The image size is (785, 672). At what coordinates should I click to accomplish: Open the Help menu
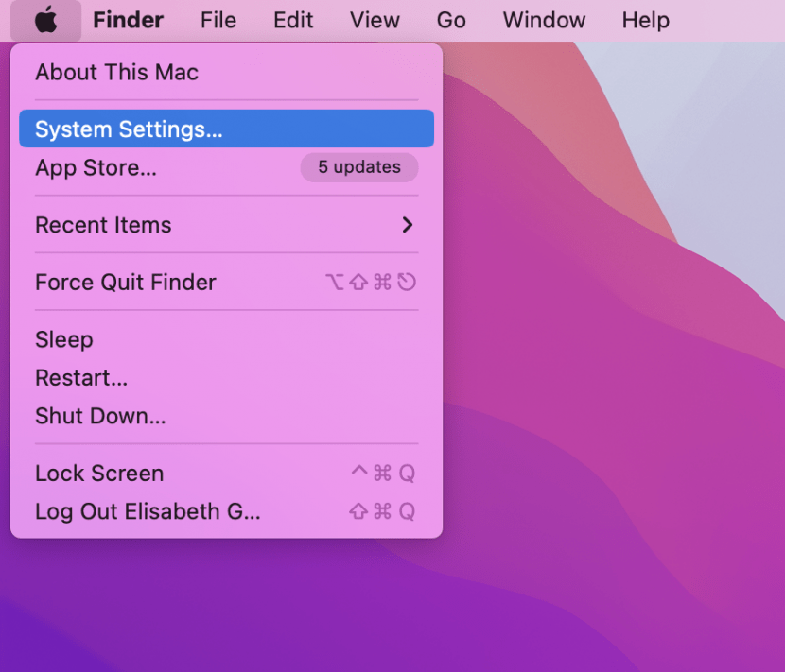[645, 20]
